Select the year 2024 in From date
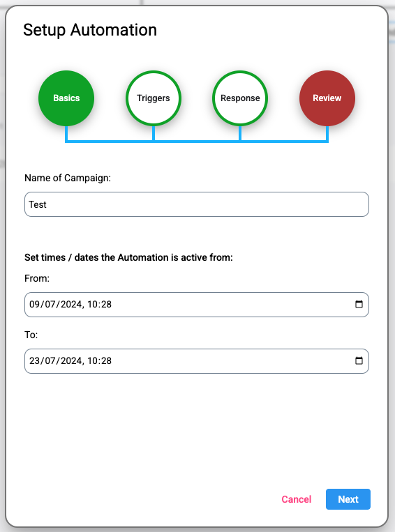395x532 pixels. [71, 304]
